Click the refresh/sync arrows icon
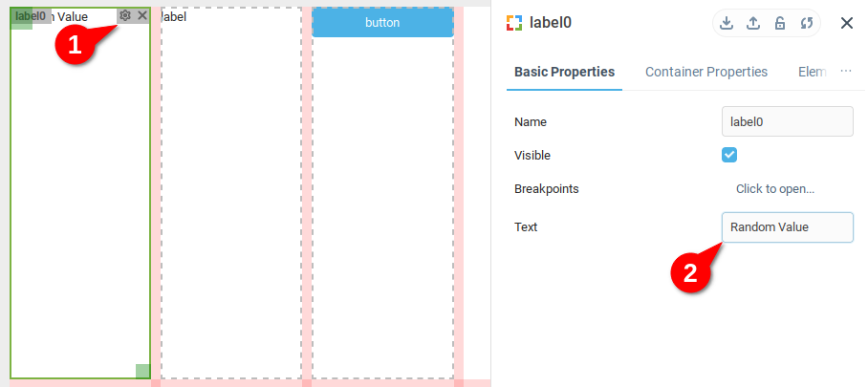The width and height of the screenshot is (868, 387). [807, 24]
